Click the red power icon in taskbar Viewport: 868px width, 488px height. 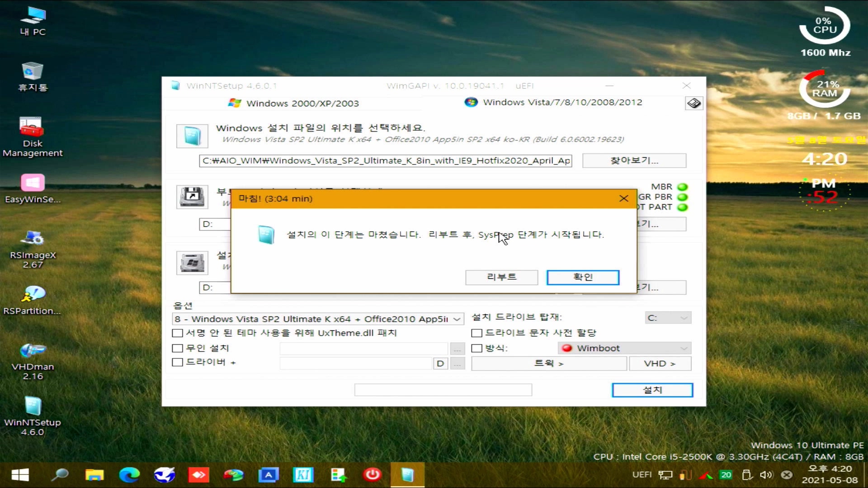372,475
